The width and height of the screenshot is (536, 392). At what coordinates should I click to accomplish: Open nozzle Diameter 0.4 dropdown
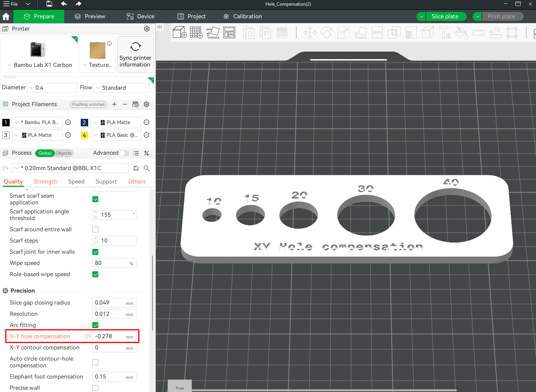(x=52, y=88)
